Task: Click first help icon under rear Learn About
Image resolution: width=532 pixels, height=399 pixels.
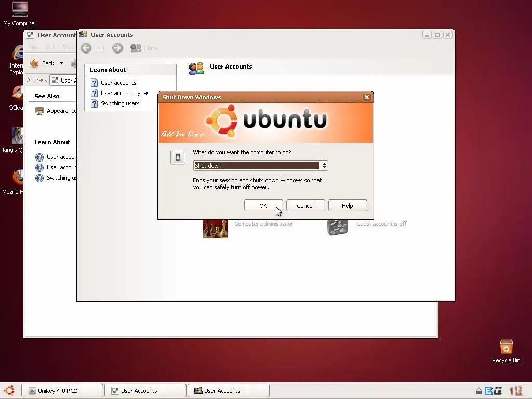Action: [39, 157]
